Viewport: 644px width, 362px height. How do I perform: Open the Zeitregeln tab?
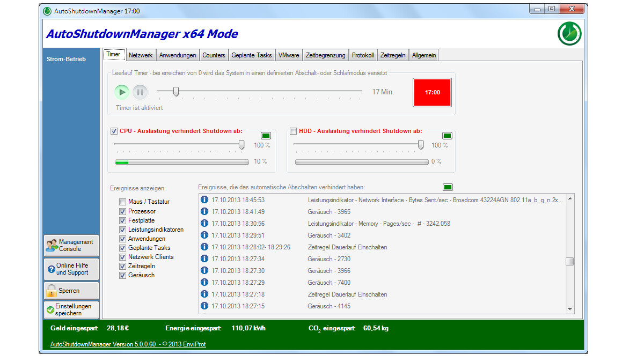pos(392,55)
